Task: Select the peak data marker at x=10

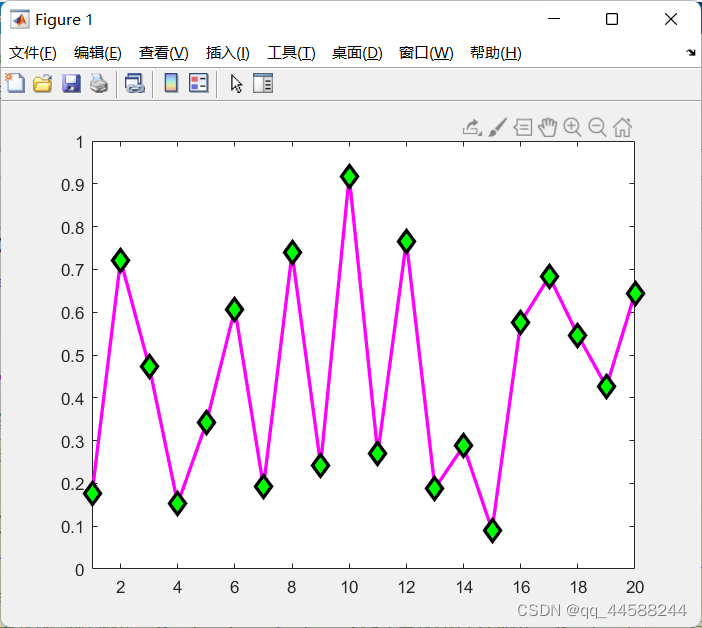Action: click(x=349, y=176)
